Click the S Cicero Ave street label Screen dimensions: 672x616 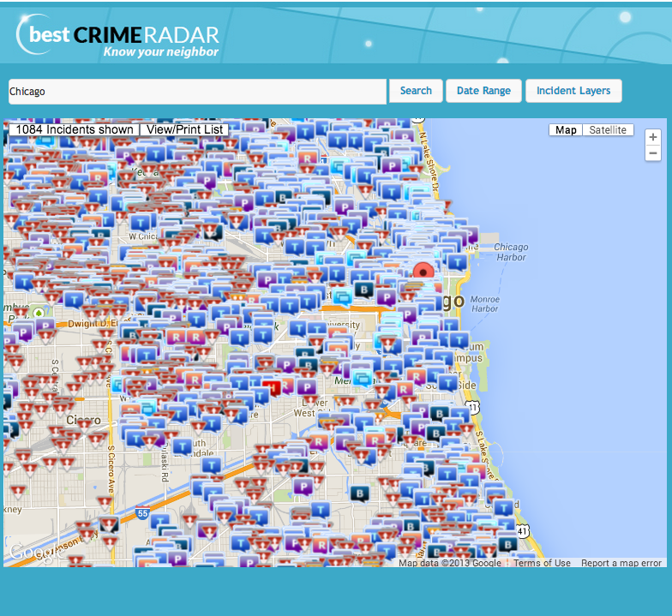coord(111,469)
